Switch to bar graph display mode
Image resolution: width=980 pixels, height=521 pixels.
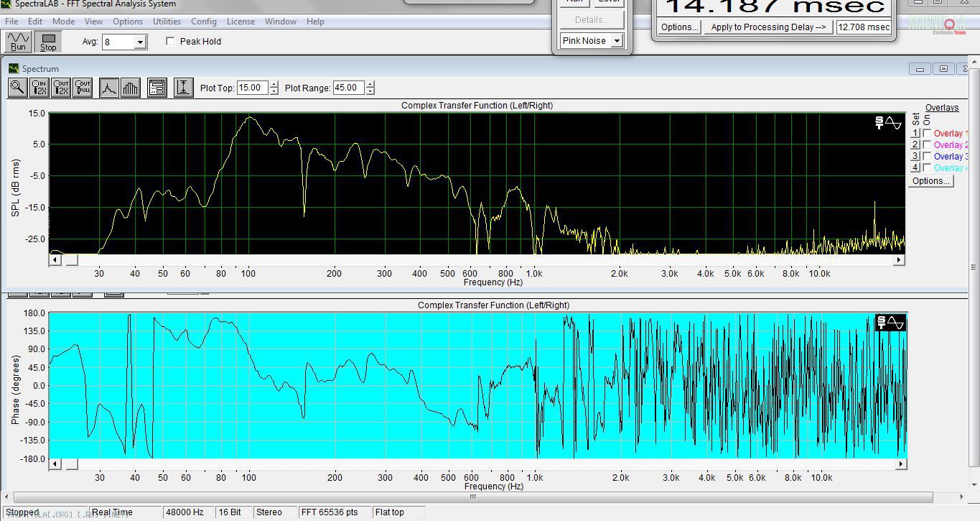(x=131, y=88)
